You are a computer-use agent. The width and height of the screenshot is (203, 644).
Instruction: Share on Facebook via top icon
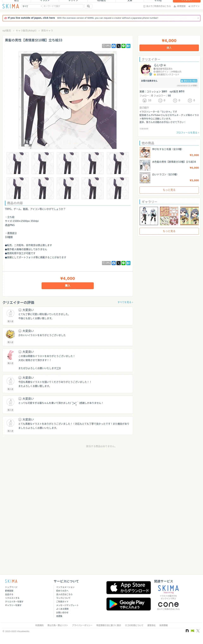click(114, 46)
